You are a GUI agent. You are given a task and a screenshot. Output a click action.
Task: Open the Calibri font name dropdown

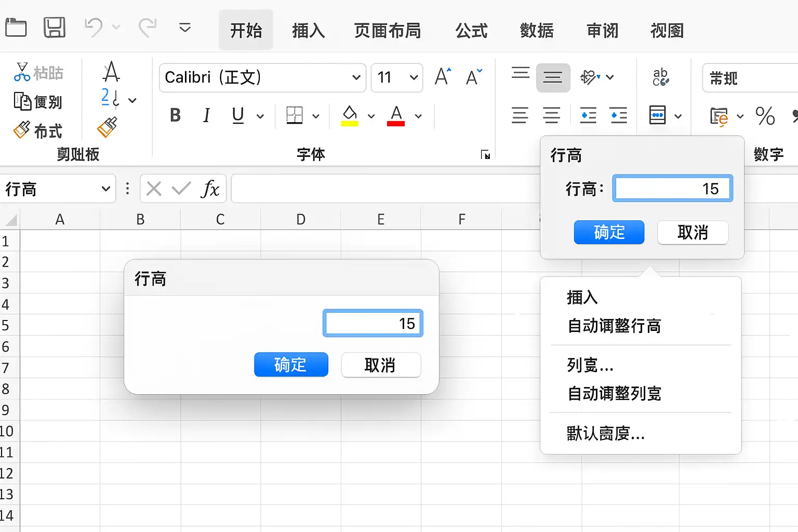(263, 77)
